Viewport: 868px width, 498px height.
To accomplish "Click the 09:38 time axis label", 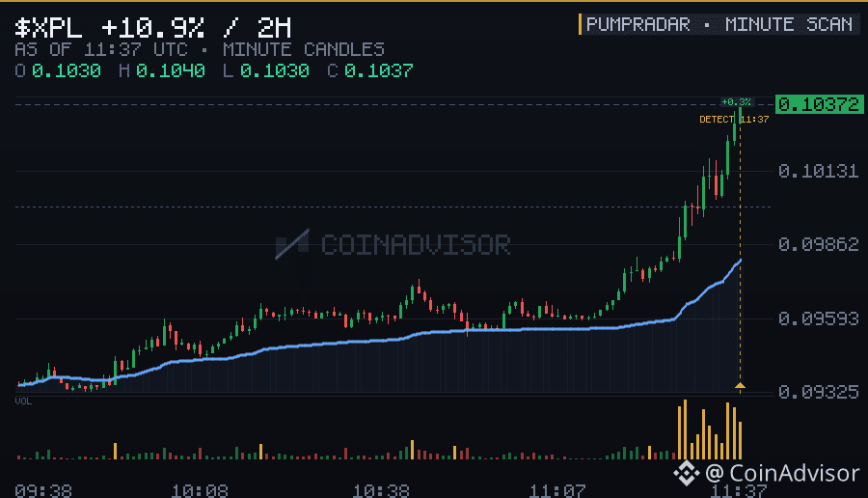I will coord(43,491).
